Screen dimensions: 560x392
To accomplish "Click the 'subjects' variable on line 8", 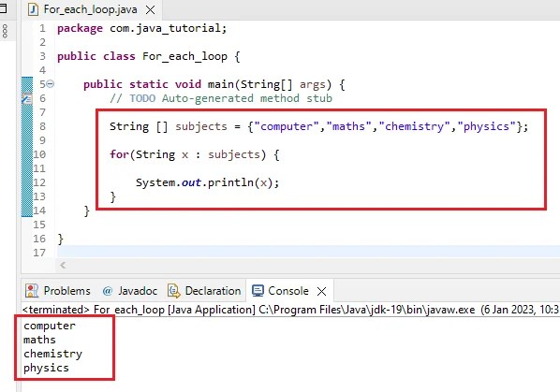I will pyautogui.click(x=201, y=126).
